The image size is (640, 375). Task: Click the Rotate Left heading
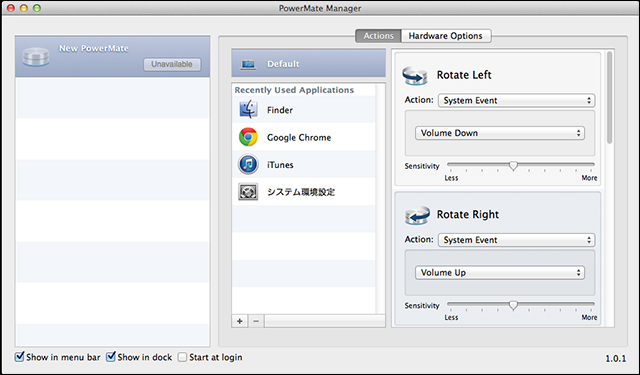(464, 75)
